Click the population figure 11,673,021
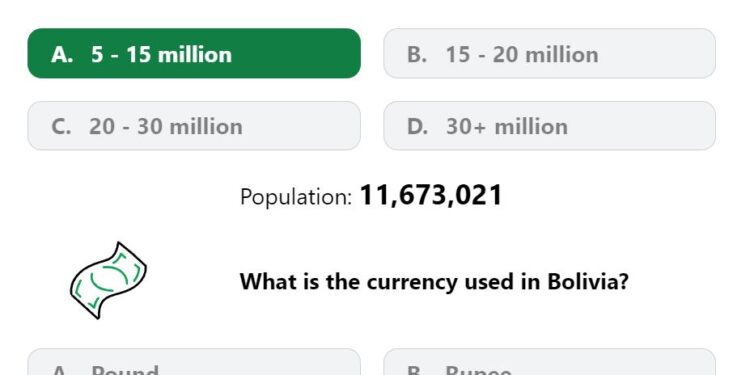 (x=430, y=195)
